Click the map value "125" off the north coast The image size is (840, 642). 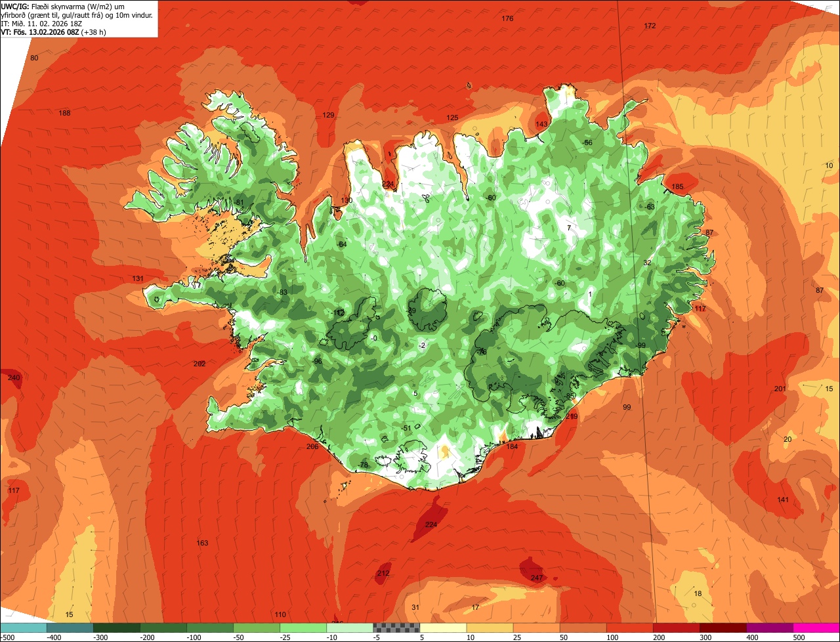click(x=452, y=118)
